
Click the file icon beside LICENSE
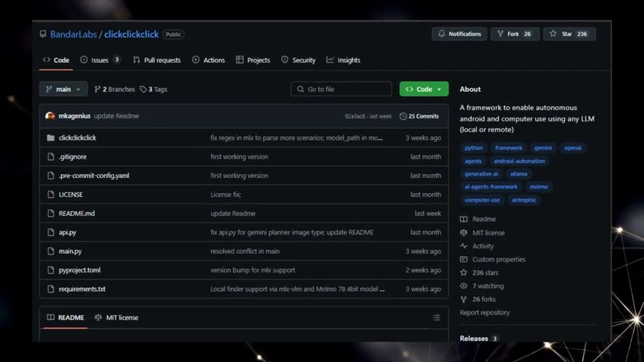coord(51,195)
